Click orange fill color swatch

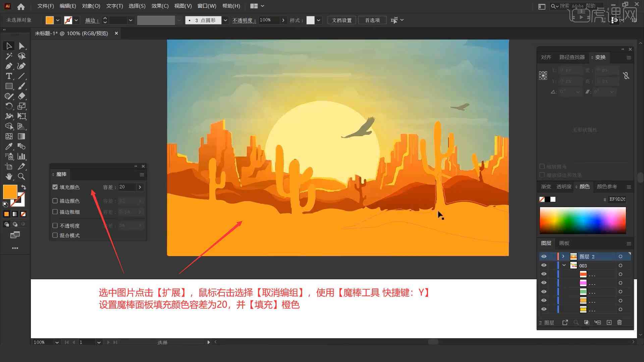(9, 191)
